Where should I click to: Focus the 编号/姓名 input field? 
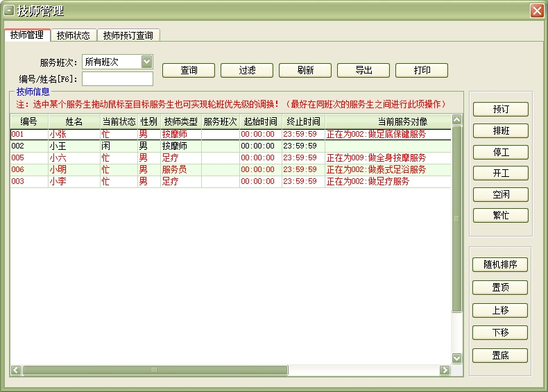[x=117, y=78]
